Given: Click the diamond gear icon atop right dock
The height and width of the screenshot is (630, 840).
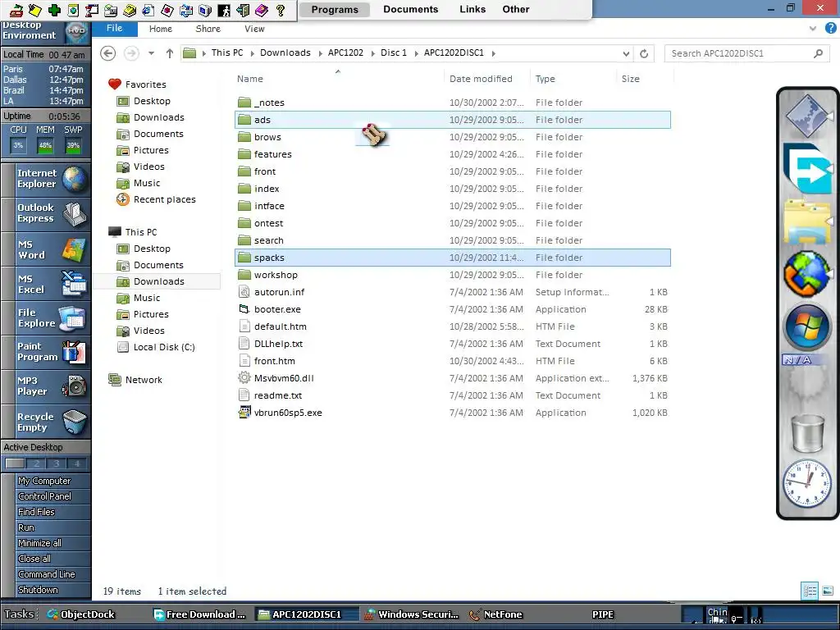Looking at the screenshot, I should [807, 115].
